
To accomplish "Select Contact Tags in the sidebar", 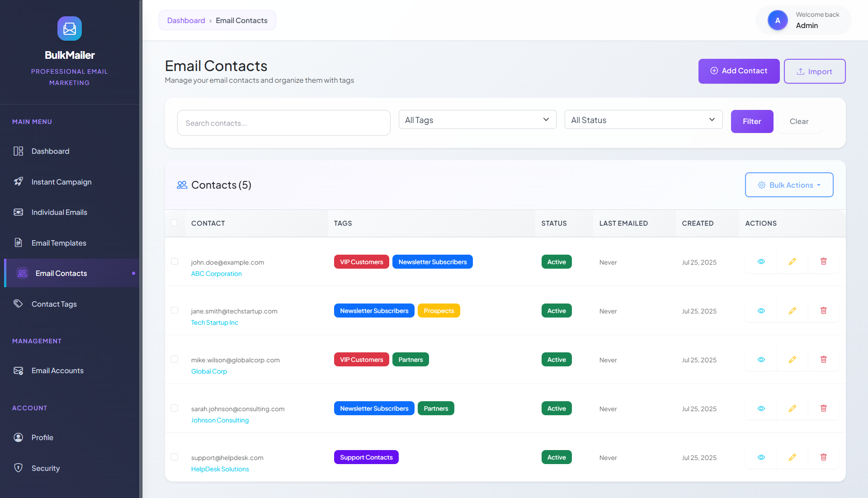I will point(54,304).
